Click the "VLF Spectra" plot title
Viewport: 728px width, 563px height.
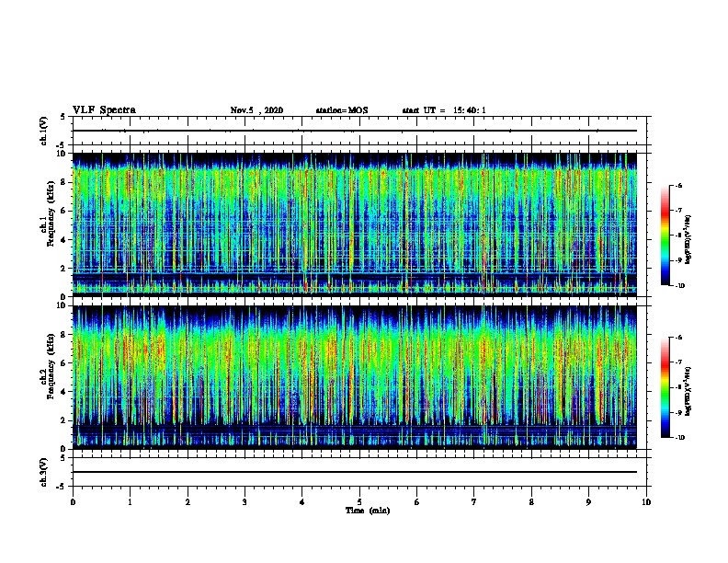(104, 110)
